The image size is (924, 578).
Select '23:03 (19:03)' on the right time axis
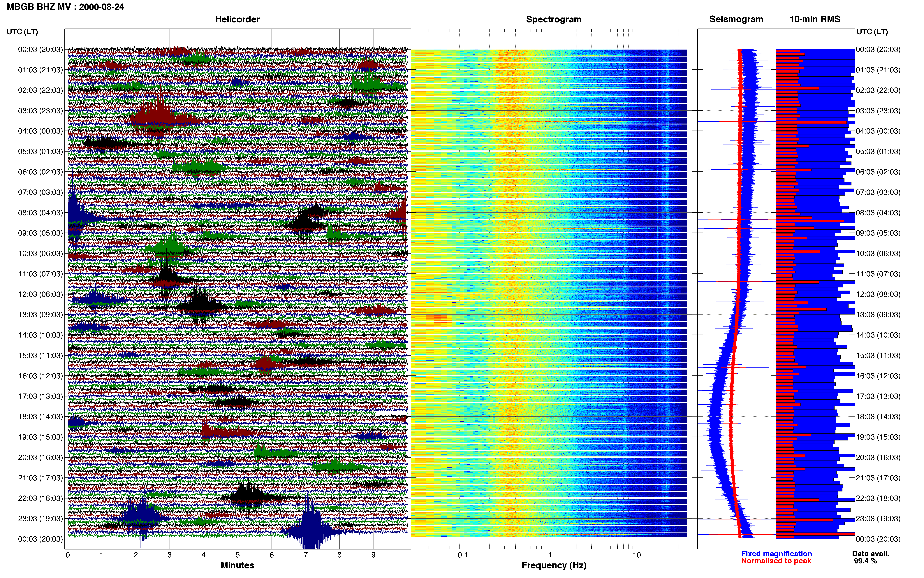pos(878,519)
